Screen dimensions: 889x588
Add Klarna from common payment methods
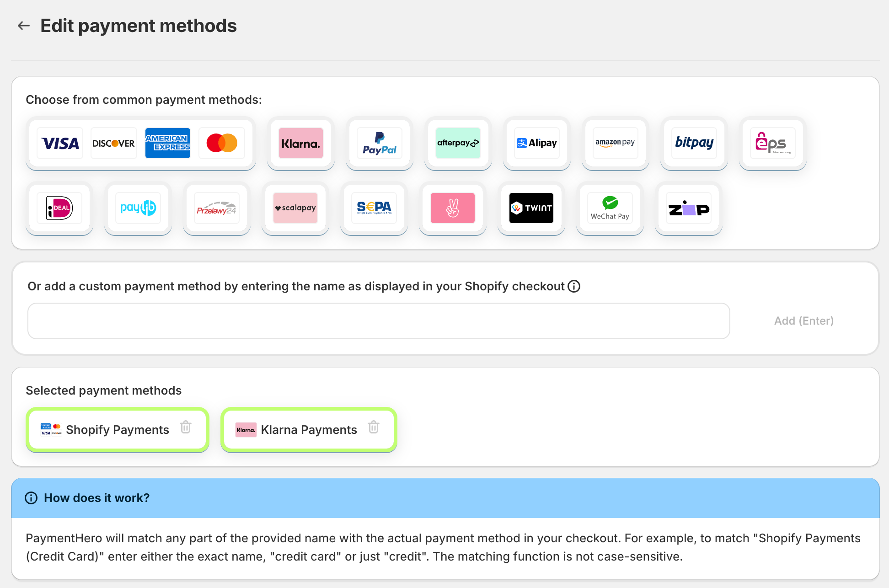point(301,143)
